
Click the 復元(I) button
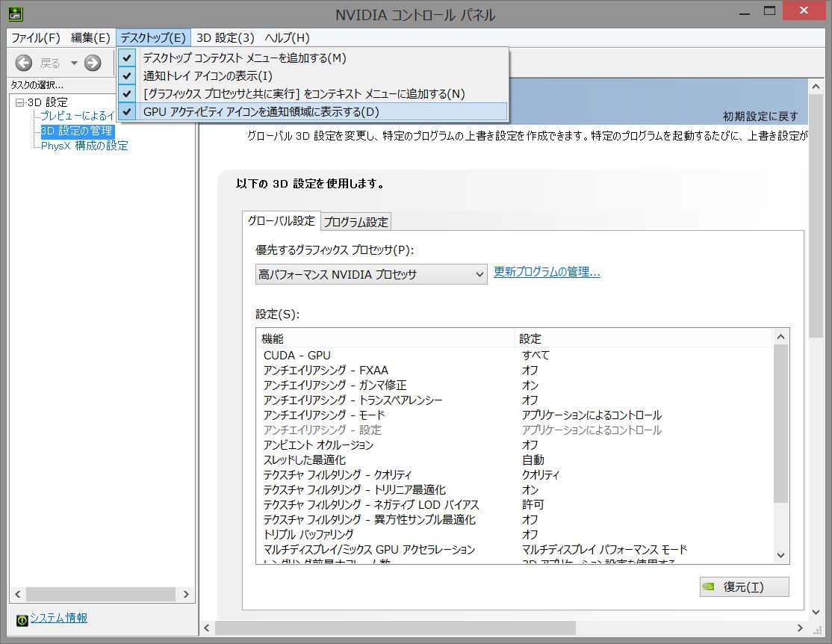[744, 586]
